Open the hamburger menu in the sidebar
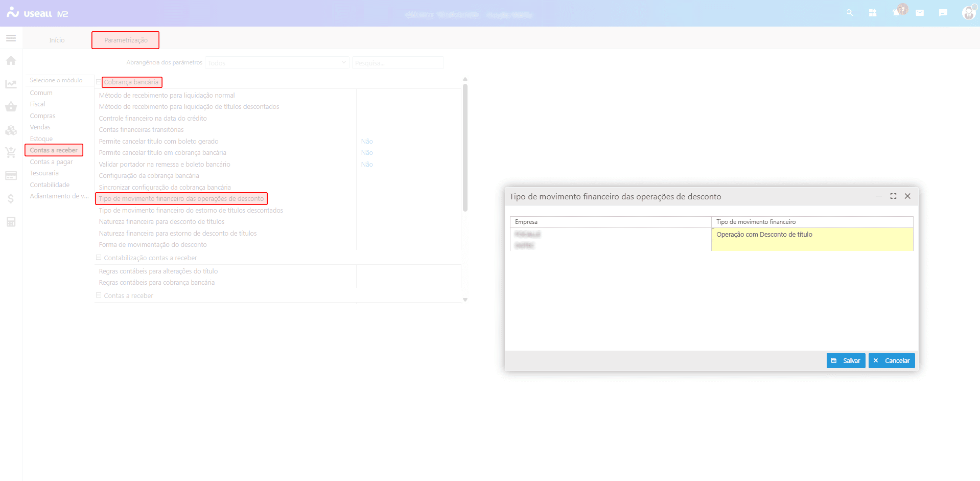 tap(11, 38)
